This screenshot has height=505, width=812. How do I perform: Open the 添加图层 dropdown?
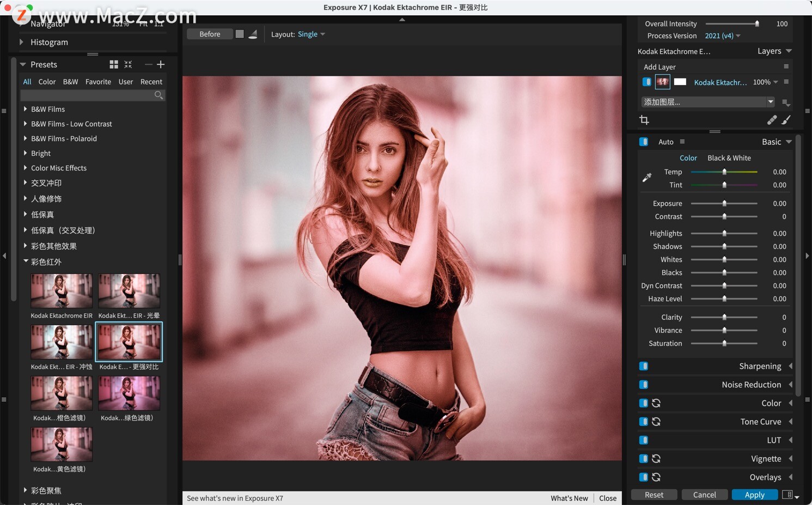[x=708, y=102]
